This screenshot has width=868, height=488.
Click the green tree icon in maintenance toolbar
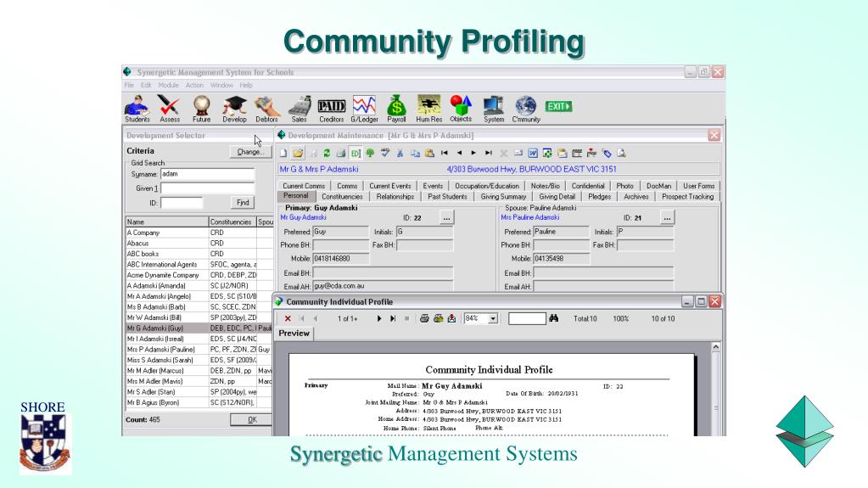(x=370, y=154)
